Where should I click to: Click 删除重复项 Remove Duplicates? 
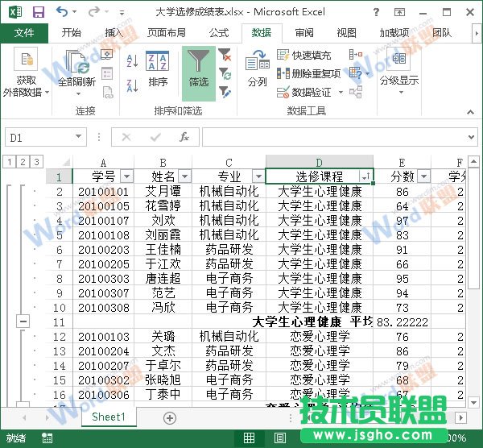[x=308, y=73]
